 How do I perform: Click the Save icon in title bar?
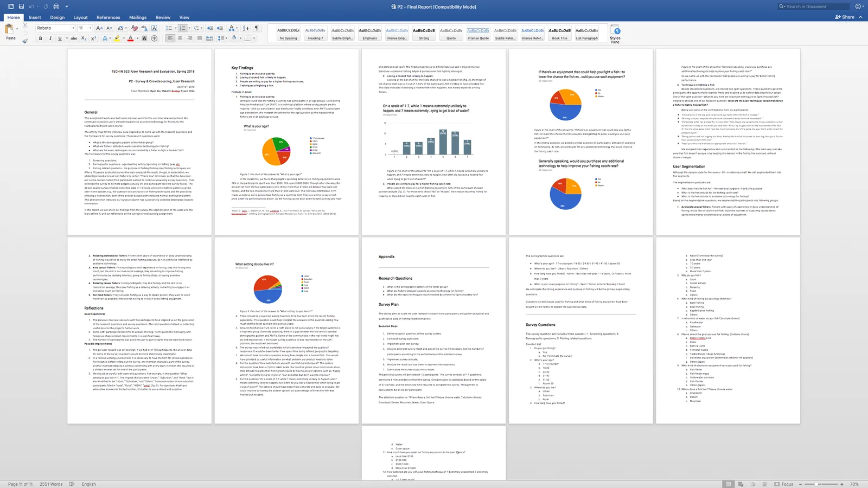point(21,7)
